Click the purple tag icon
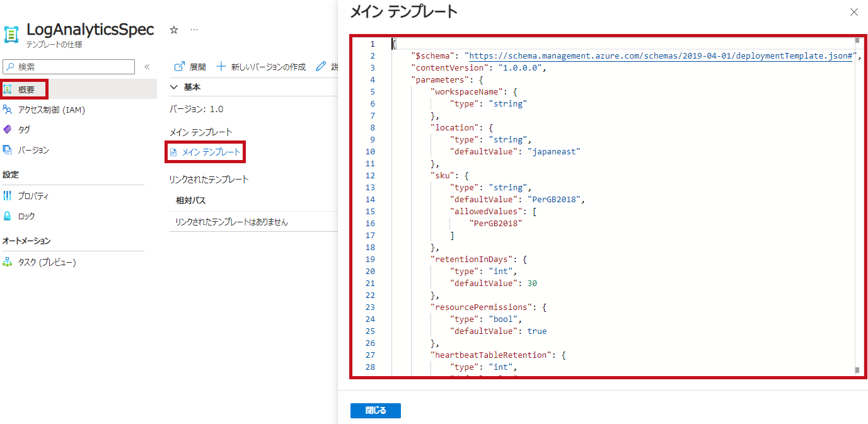This screenshot has width=868, height=424. click(8, 130)
